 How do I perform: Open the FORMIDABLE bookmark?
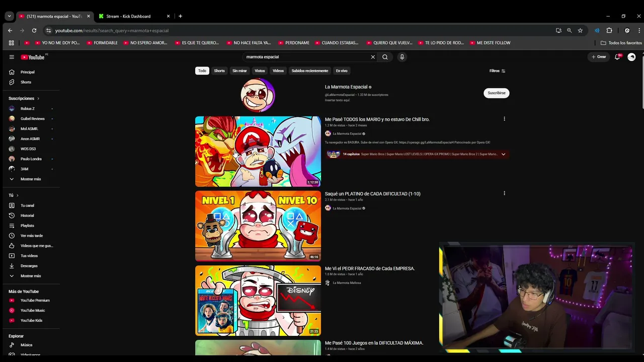102,43
